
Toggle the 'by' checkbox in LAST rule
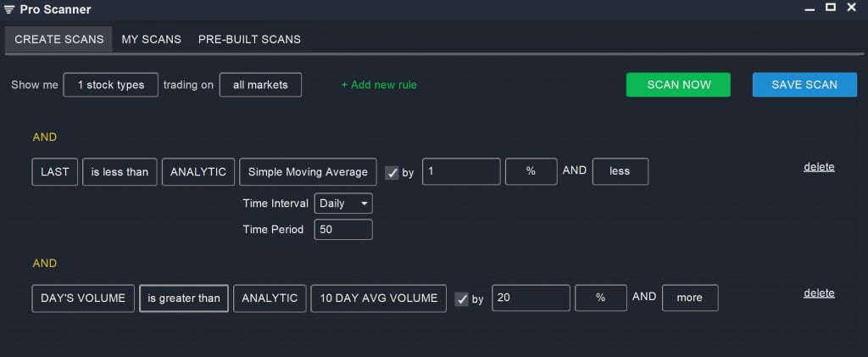tap(392, 172)
